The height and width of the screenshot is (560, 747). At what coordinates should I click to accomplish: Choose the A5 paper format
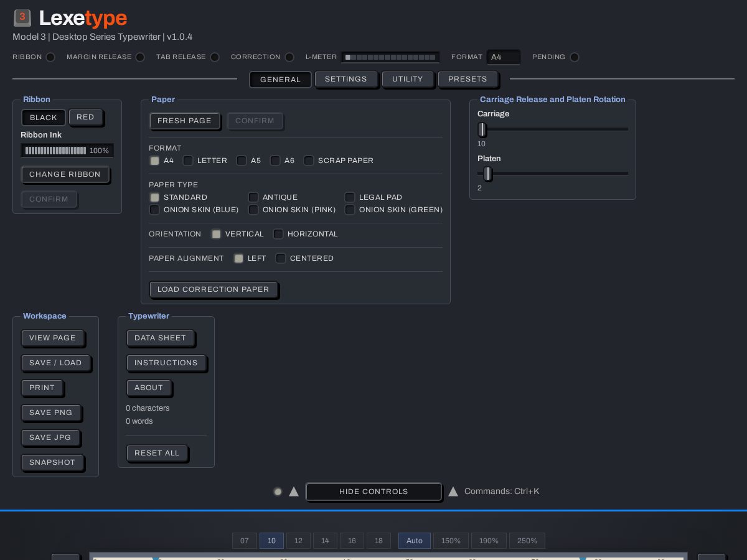(x=242, y=161)
